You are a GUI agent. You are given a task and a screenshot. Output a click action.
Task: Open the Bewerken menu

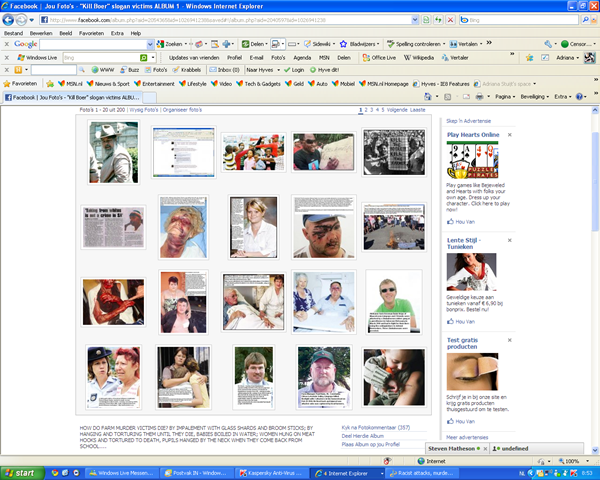[41, 33]
